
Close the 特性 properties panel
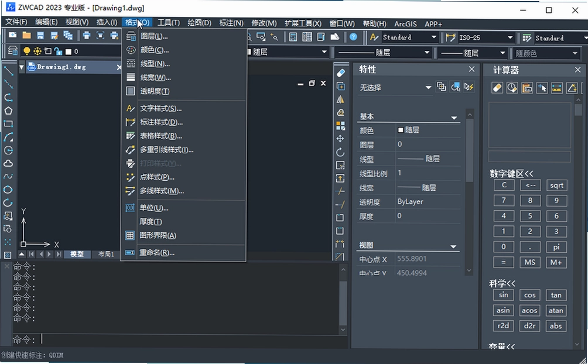point(471,70)
